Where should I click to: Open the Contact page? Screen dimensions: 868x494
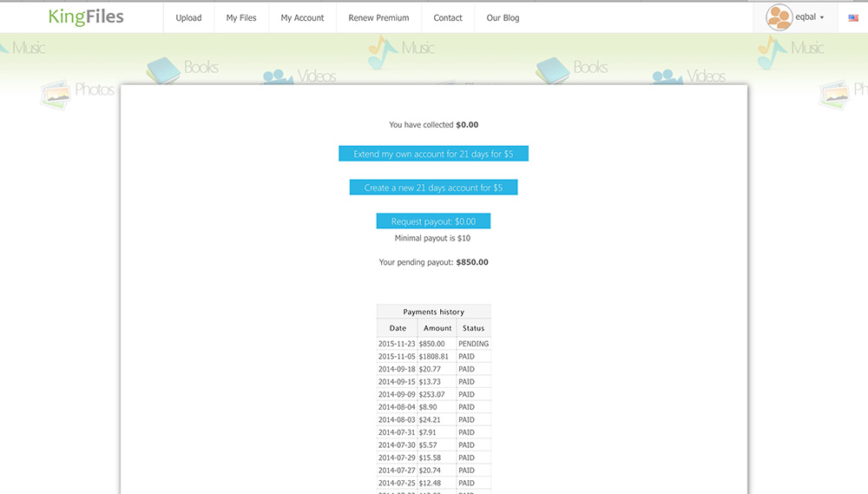click(x=448, y=17)
